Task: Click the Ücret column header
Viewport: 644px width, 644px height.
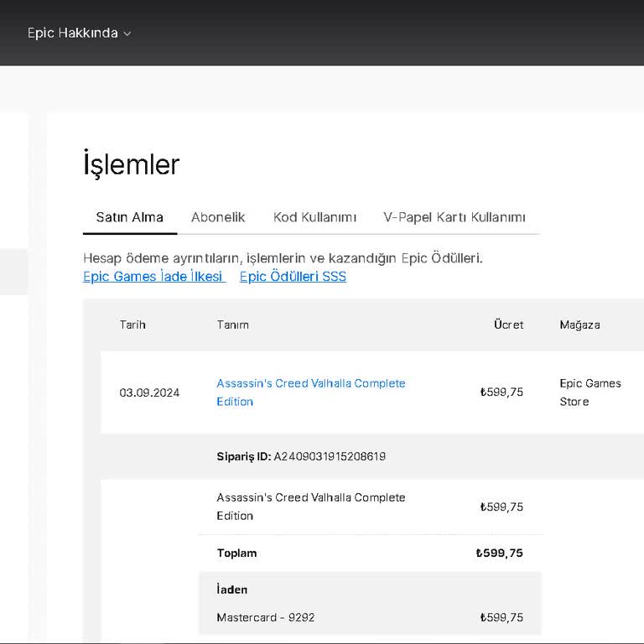Action: [508, 325]
